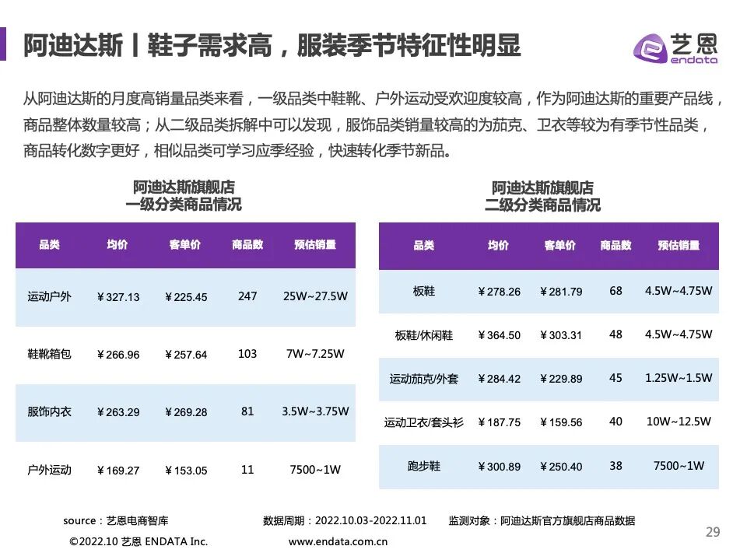The width and height of the screenshot is (747, 560).
Task: Click the endata purple logo icon
Action: (650, 48)
